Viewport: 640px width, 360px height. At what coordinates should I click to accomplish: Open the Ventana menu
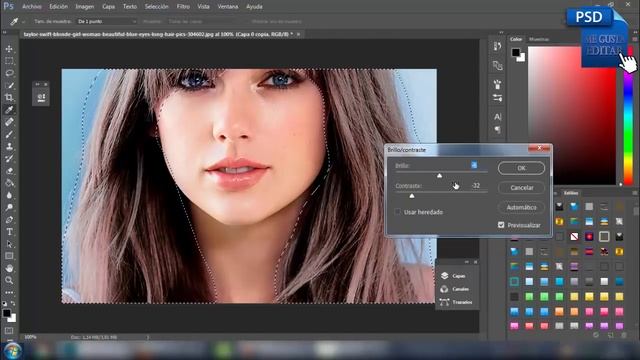(x=227, y=7)
